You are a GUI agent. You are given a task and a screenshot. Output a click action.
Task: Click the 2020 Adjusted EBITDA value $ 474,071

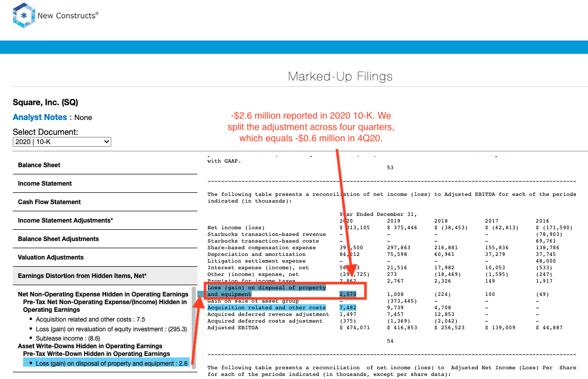[x=355, y=328]
